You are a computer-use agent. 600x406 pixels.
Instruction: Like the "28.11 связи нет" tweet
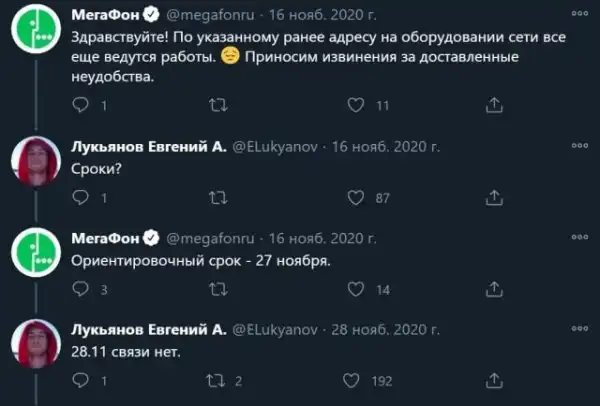pyautogui.click(x=353, y=381)
